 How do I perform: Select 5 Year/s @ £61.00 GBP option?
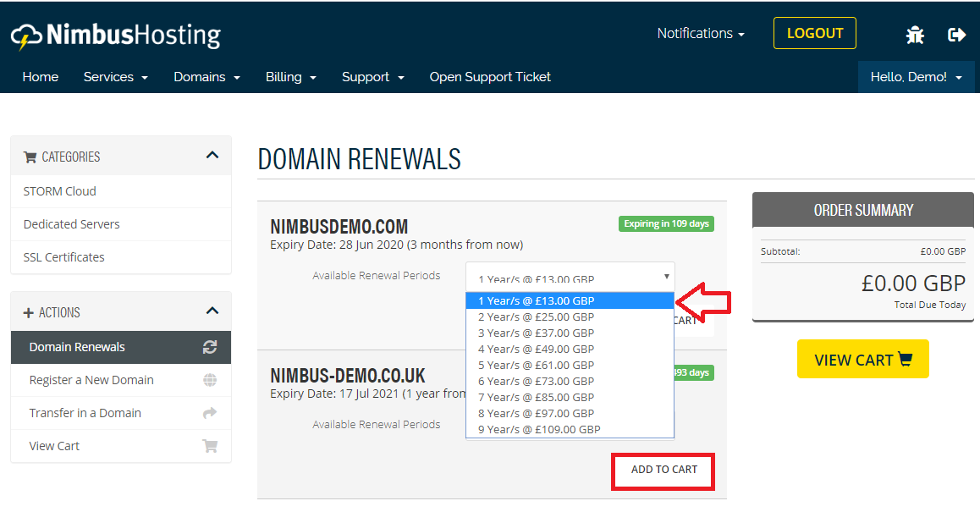coord(570,365)
